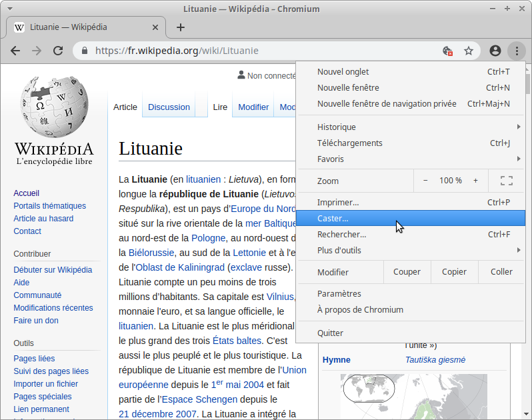The height and width of the screenshot is (420, 532).
Task: Increase zoom with plus button
Action: pos(475,181)
